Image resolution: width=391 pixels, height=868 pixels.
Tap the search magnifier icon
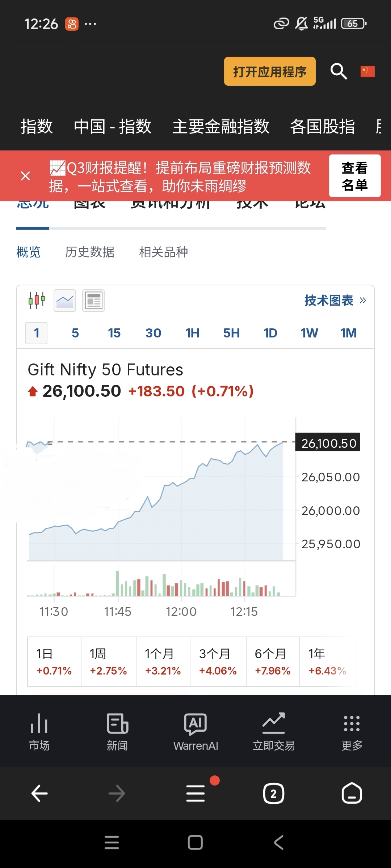pyautogui.click(x=339, y=71)
